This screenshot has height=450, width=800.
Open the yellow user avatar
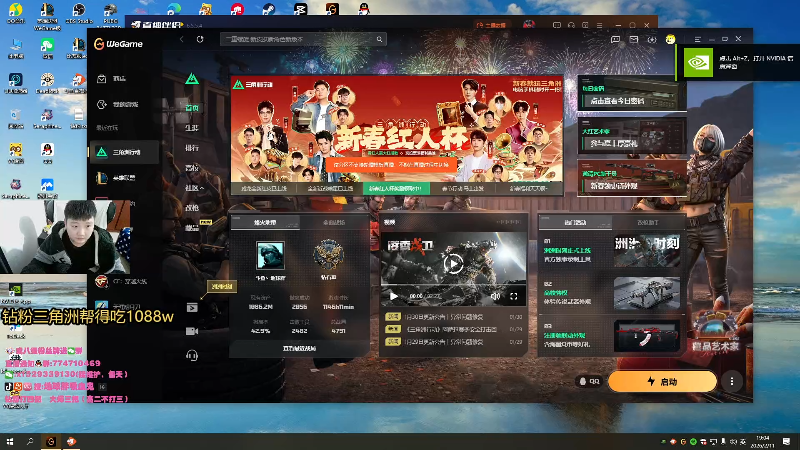[670, 39]
